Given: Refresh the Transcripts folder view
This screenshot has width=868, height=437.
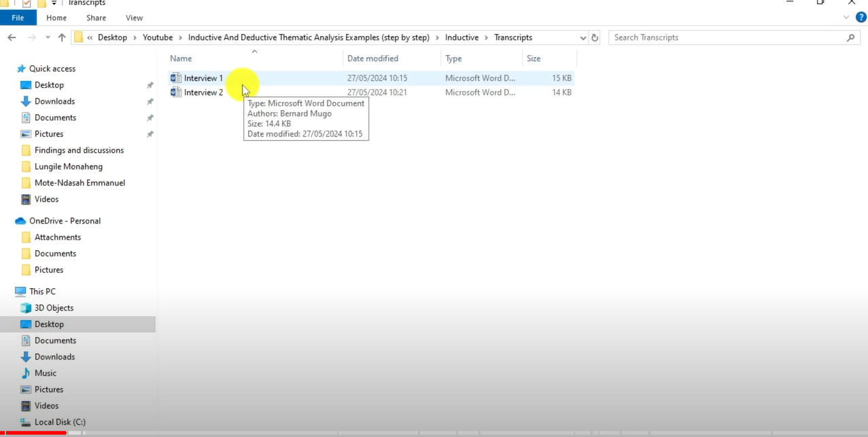Looking at the screenshot, I should click(x=595, y=37).
